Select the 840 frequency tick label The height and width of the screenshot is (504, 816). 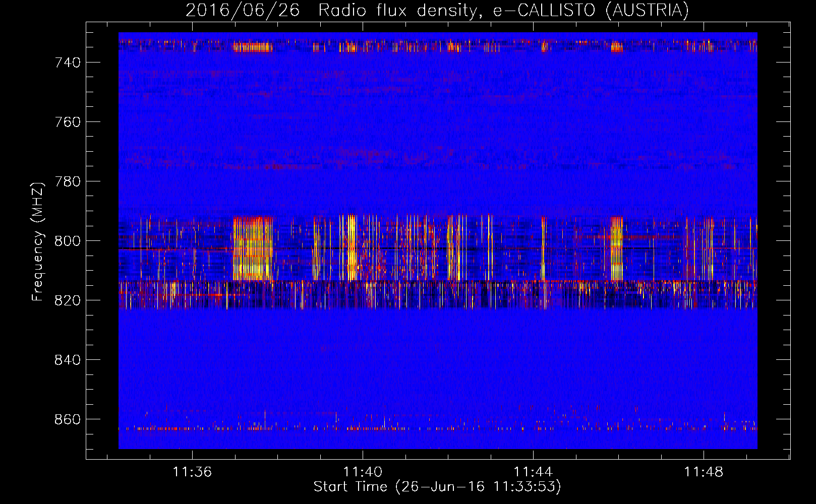tap(68, 360)
